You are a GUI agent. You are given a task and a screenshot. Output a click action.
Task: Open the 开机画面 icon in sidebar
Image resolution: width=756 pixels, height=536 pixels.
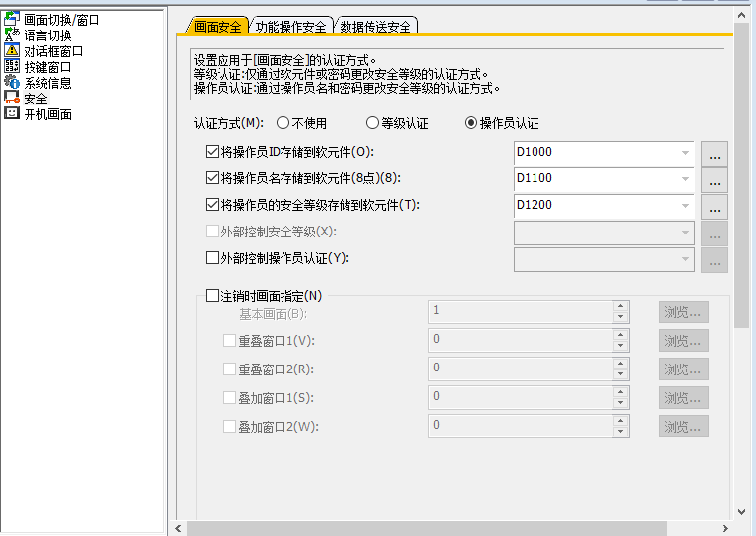click(11, 114)
